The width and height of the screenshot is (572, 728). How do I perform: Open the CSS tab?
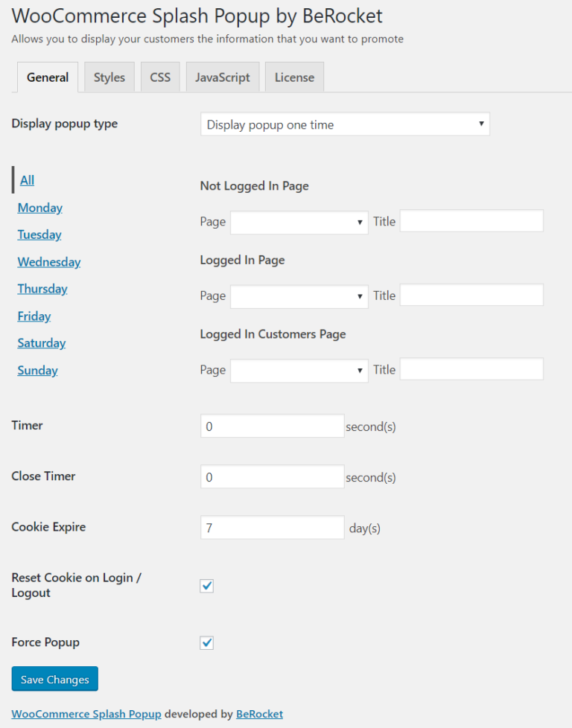coord(159,77)
